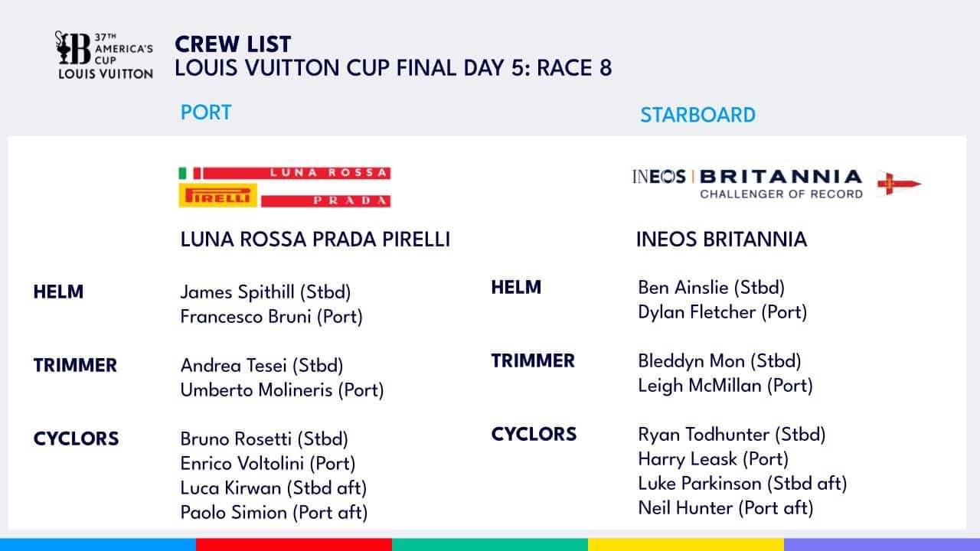Select the PORT heading
Viewport: 980px width, 551px height.
pyautogui.click(x=205, y=112)
